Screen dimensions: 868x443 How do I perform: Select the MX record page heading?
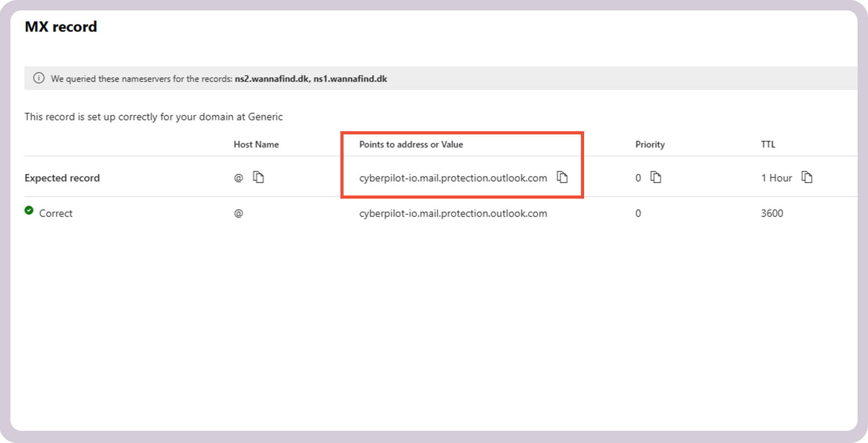point(61,27)
